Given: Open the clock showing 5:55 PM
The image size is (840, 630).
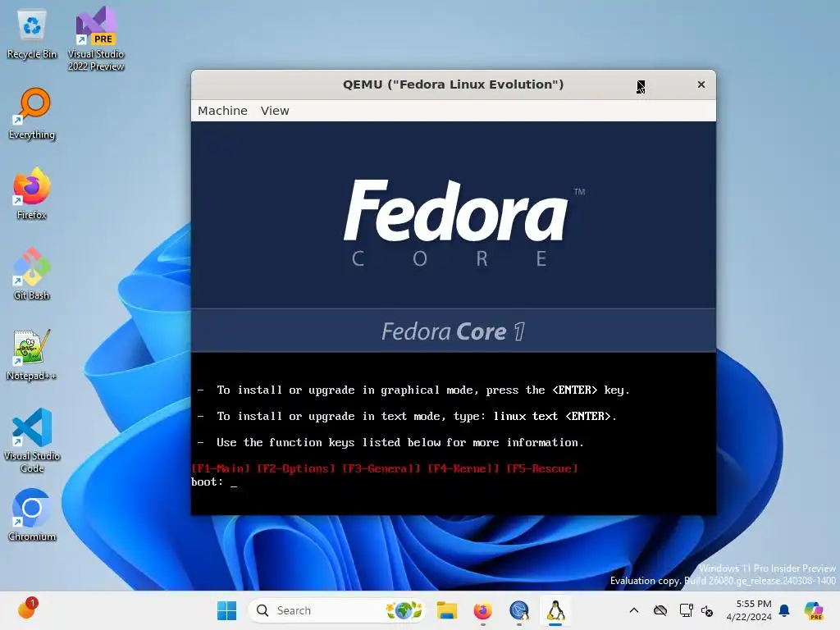Looking at the screenshot, I should (749, 610).
